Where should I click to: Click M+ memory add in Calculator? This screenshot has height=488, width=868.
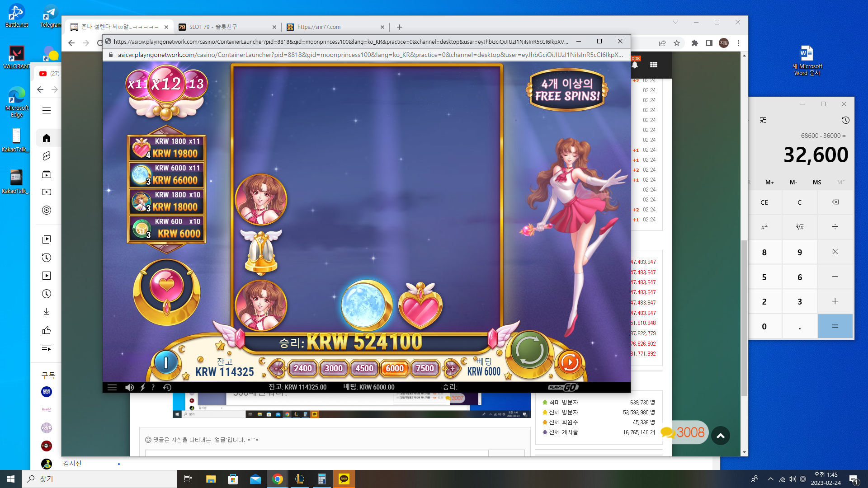(769, 183)
